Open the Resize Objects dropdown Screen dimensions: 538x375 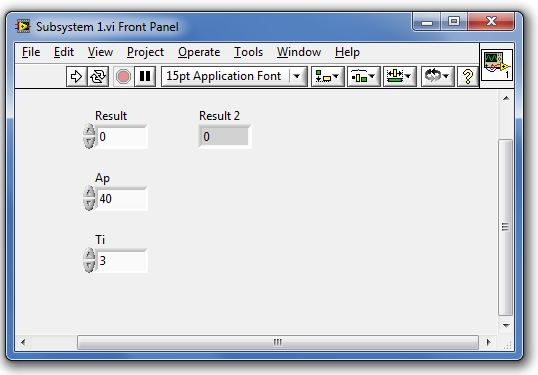(x=399, y=76)
